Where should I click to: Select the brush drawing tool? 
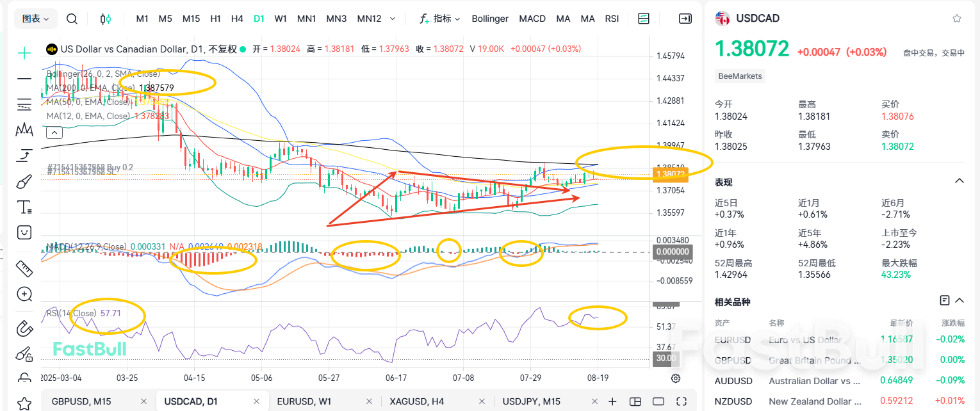point(24,182)
